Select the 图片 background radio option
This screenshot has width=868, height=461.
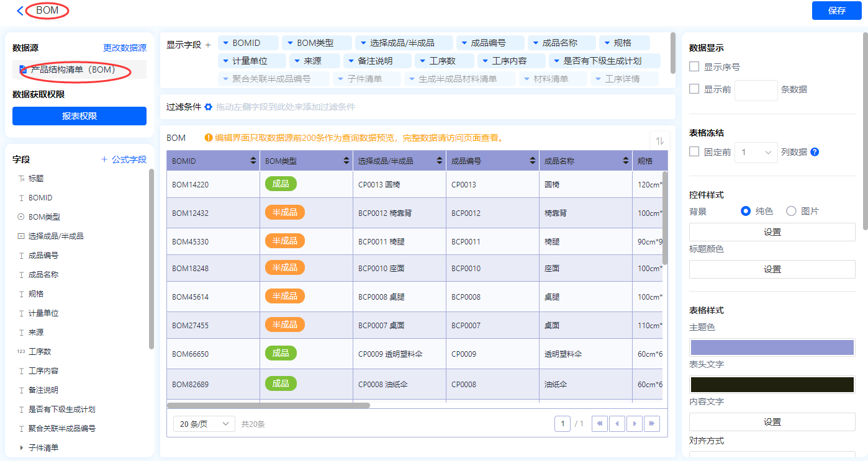click(x=791, y=211)
